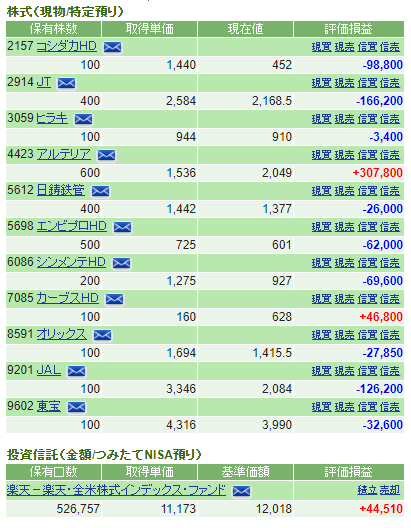Click the 売却 link for the 楽天 fund

(390, 491)
